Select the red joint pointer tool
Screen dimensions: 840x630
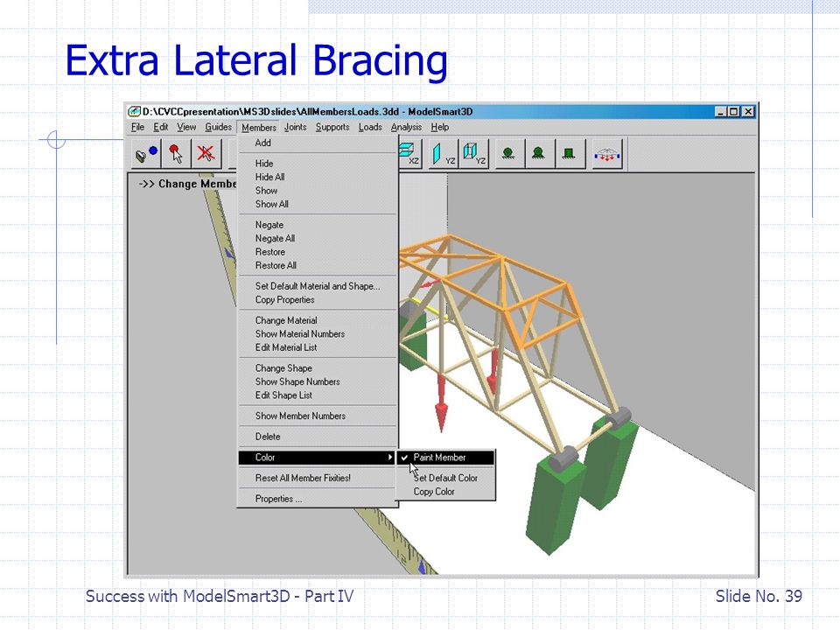[x=176, y=154]
